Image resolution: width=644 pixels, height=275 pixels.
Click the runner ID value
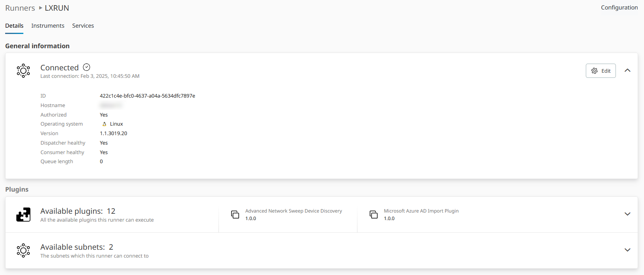coord(147,96)
